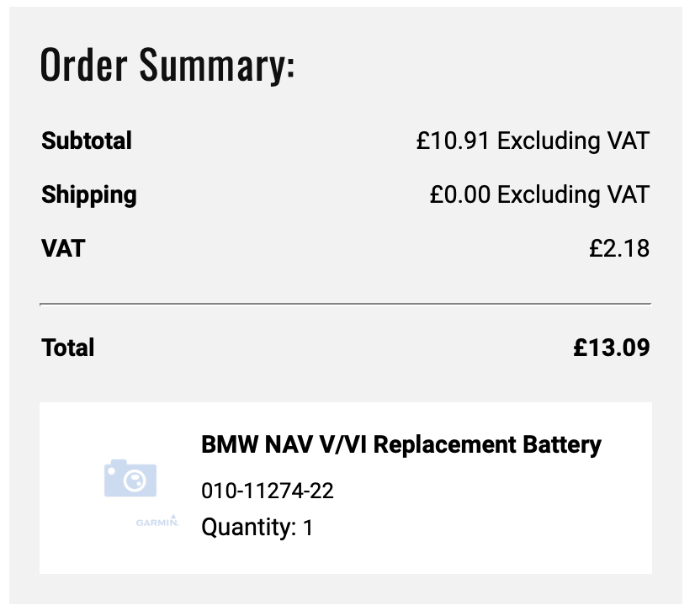Viewport: 695px width, 616px height.
Task: Click the Total label
Action: [68, 348]
